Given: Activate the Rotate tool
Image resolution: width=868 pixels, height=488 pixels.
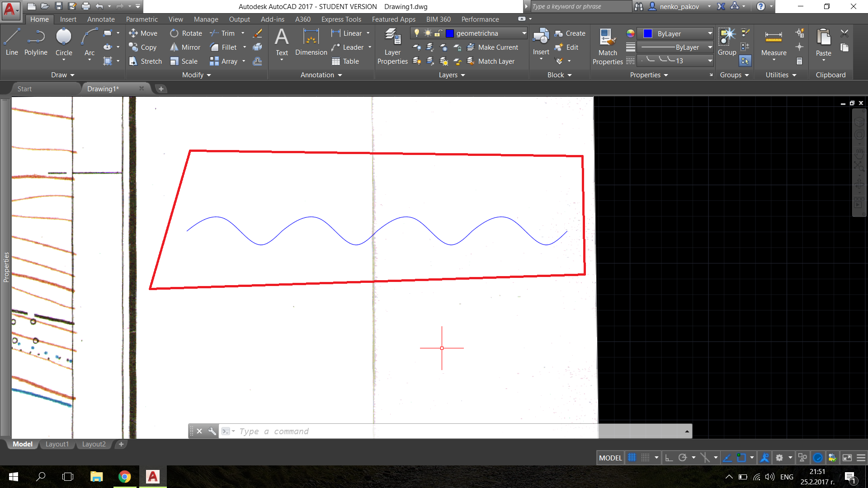Looking at the screenshot, I should click(186, 33).
